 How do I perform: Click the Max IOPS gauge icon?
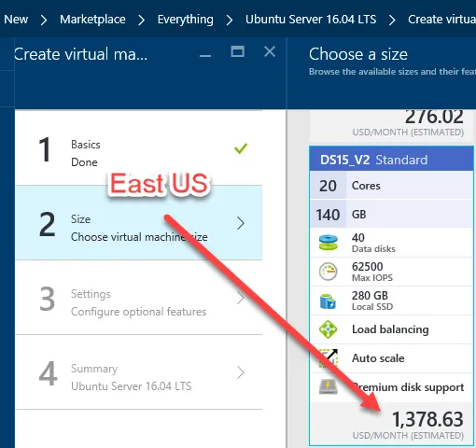(x=329, y=272)
